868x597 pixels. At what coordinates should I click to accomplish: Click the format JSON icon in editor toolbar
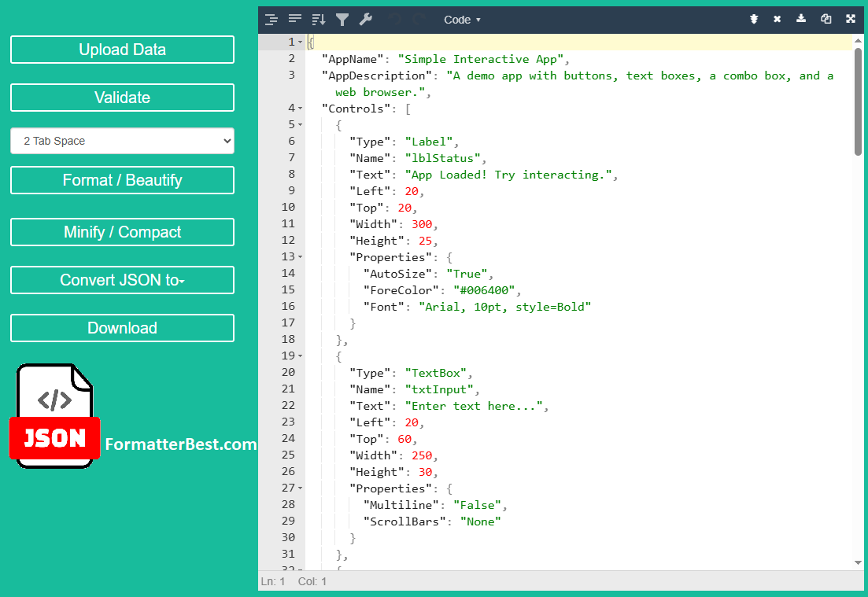click(271, 20)
